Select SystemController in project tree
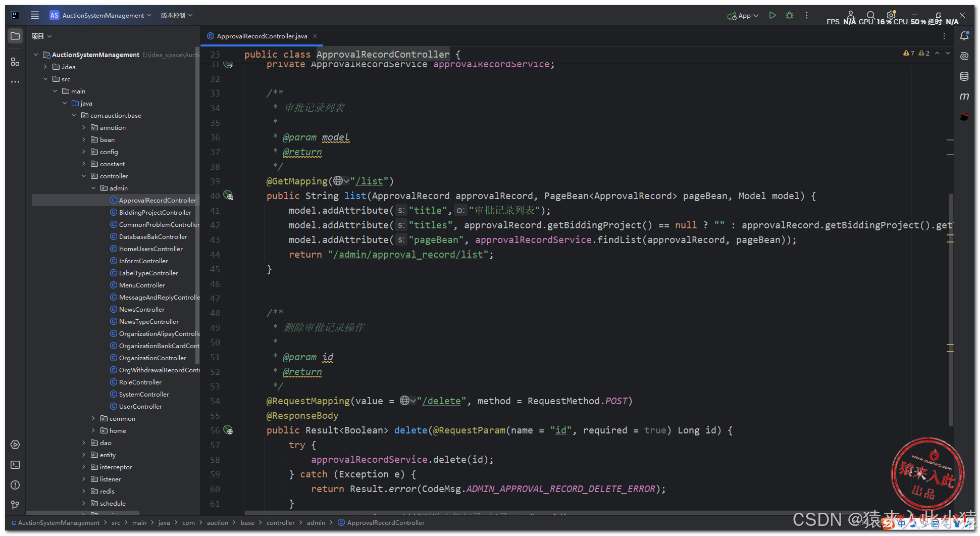This screenshot has width=980, height=536. 144,394
